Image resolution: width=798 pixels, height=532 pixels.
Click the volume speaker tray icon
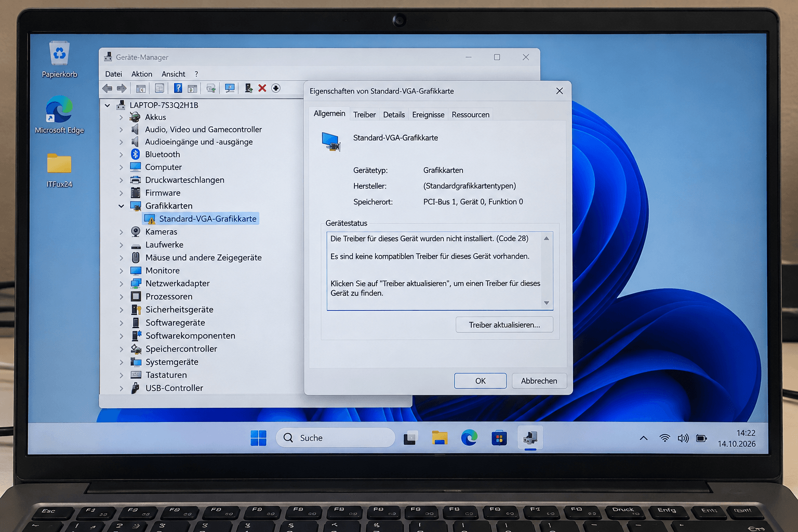(x=683, y=438)
